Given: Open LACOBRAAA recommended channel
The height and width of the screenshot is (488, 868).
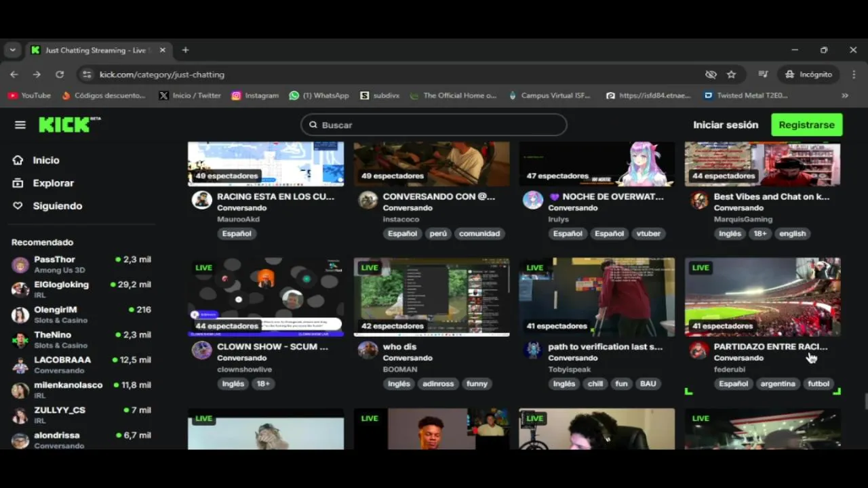Looking at the screenshot, I should [81, 365].
